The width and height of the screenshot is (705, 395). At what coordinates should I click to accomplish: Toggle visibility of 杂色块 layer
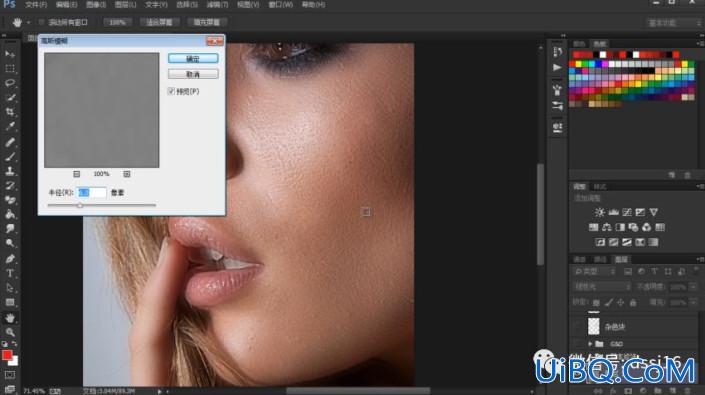click(x=578, y=327)
